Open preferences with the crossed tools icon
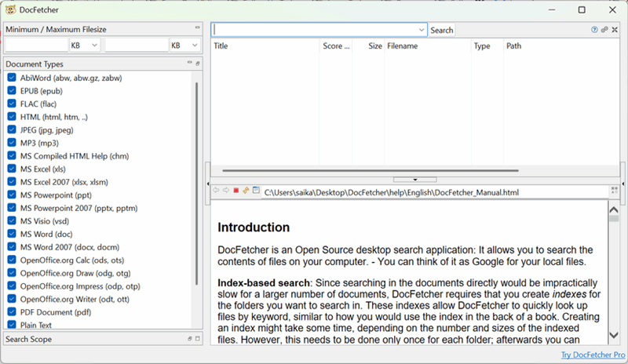Image resolution: width=628 pixels, height=364 pixels. click(615, 30)
